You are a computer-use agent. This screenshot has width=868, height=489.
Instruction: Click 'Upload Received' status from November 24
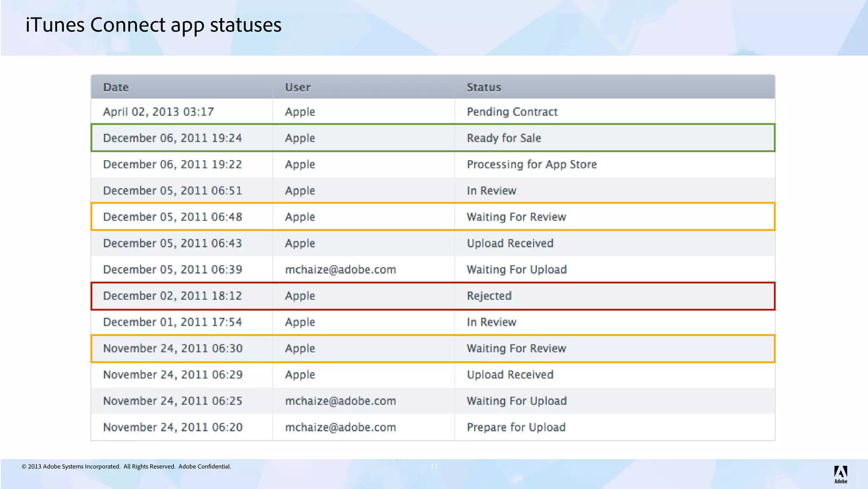[510, 375]
